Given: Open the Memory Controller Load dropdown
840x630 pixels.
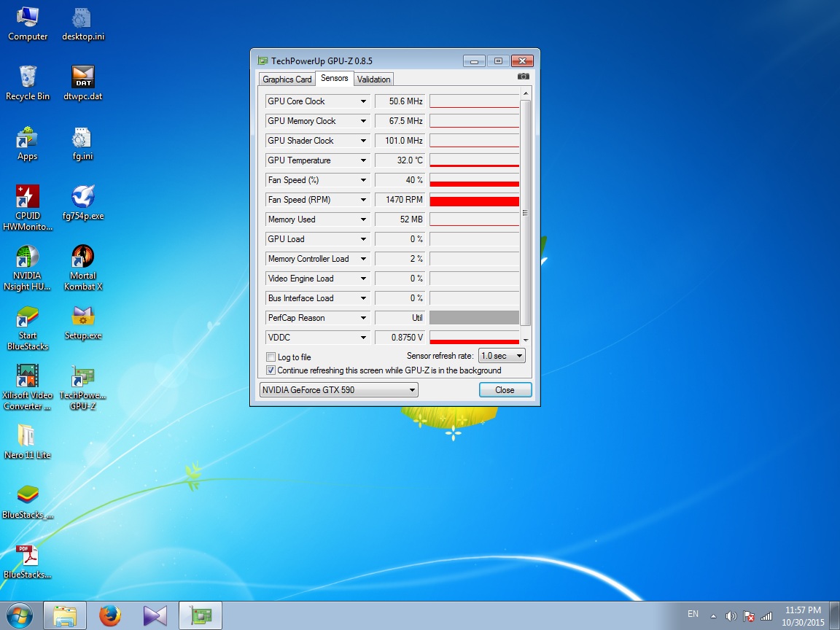Looking at the screenshot, I should point(363,259).
